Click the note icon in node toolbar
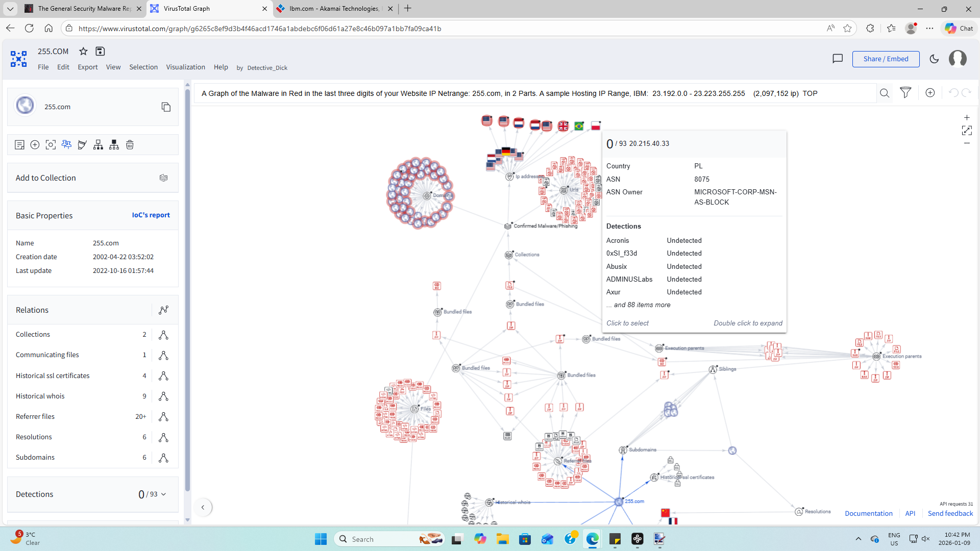 pyautogui.click(x=19, y=145)
